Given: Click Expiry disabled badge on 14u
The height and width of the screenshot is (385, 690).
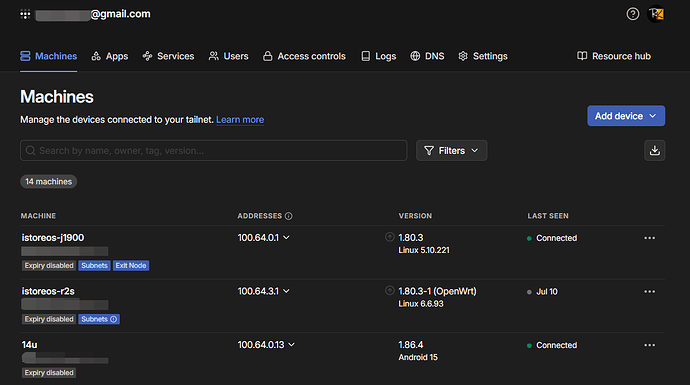Looking at the screenshot, I should [49, 373].
